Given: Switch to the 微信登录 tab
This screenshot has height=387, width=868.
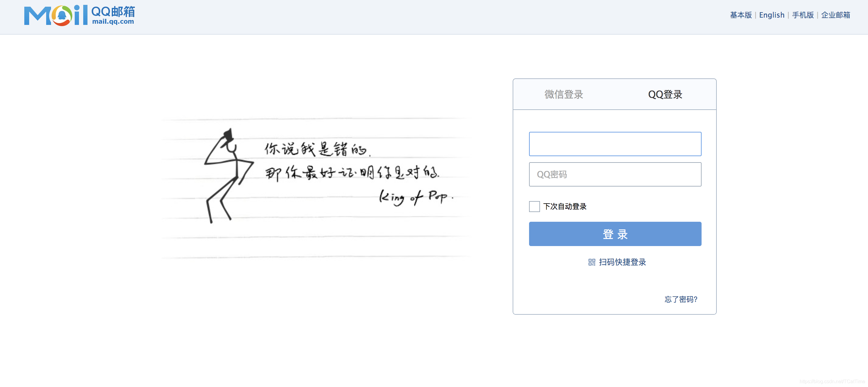Looking at the screenshot, I should pyautogui.click(x=563, y=95).
